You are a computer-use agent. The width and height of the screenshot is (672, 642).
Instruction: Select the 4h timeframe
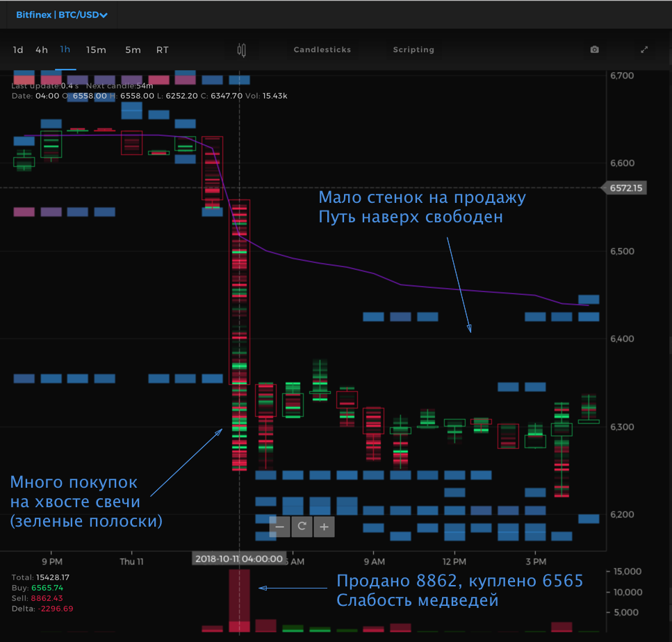[x=42, y=50]
